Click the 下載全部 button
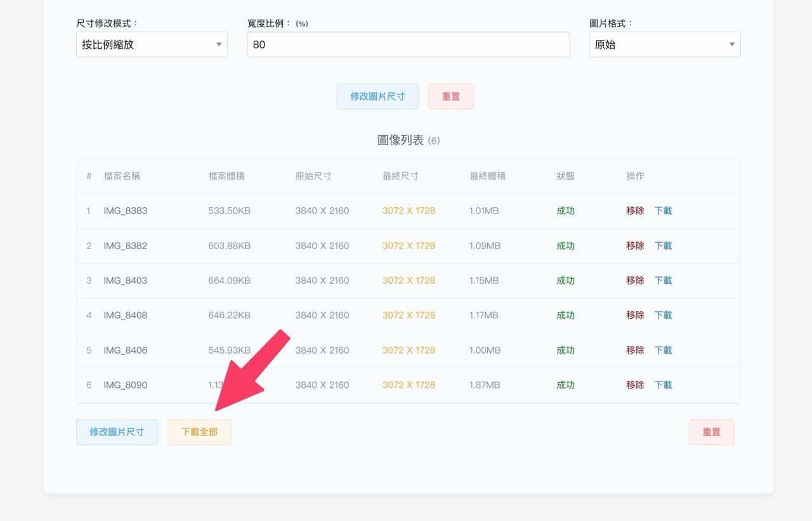The height and width of the screenshot is (521, 812). [x=199, y=432]
